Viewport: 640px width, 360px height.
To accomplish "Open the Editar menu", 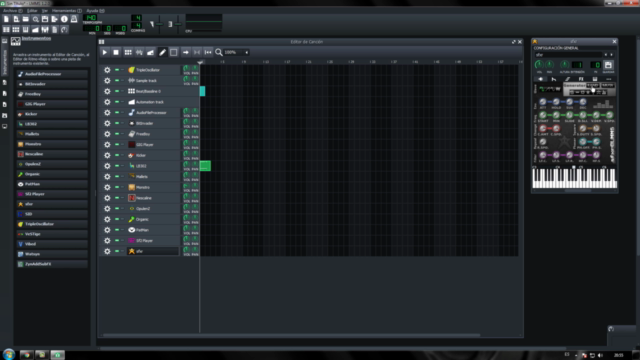I will click(x=32, y=11).
